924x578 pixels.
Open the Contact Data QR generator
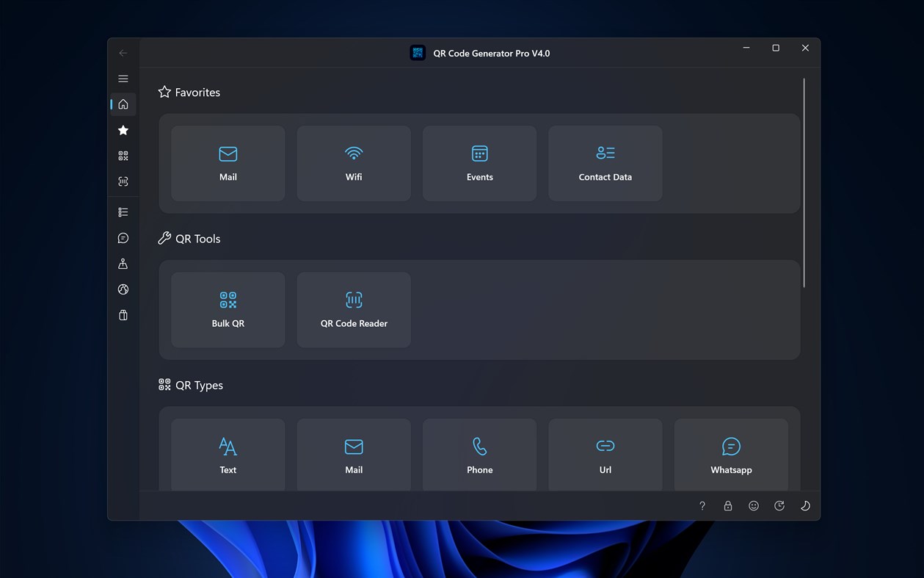[x=605, y=162]
